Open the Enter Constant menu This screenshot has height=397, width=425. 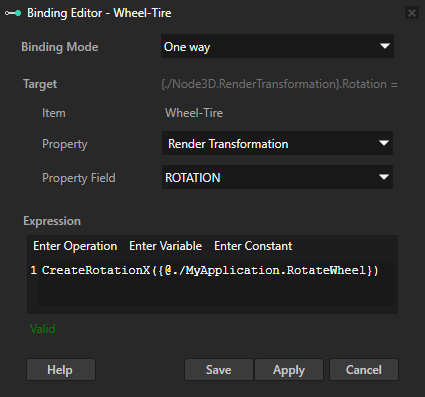pos(253,246)
